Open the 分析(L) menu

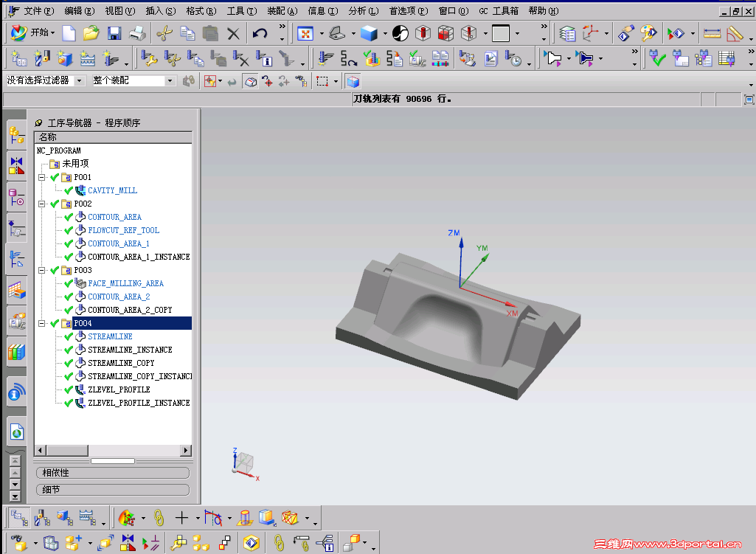click(x=364, y=10)
